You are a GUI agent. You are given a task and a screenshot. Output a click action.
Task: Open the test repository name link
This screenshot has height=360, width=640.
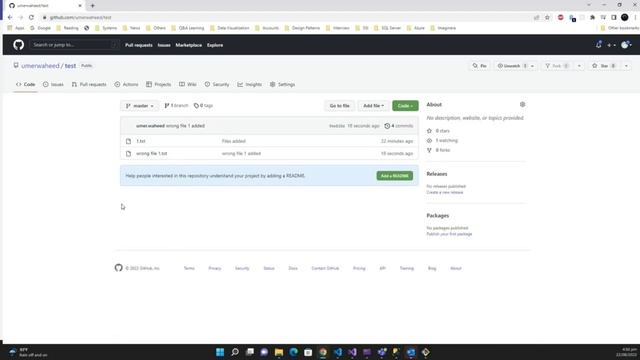tap(70, 66)
